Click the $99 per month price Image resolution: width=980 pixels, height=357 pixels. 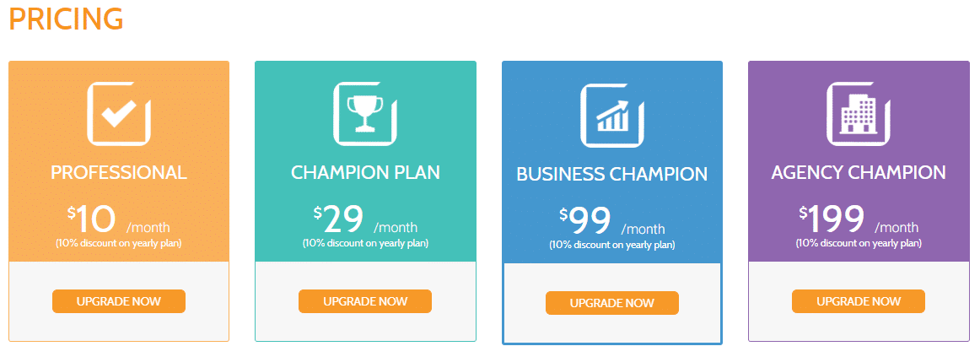click(612, 224)
